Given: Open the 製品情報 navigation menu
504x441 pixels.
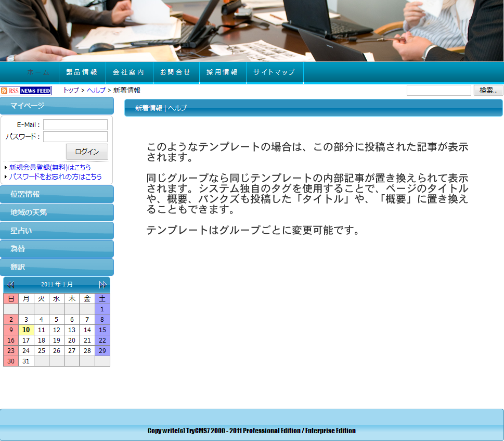Looking at the screenshot, I should click(x=82, y=72).
